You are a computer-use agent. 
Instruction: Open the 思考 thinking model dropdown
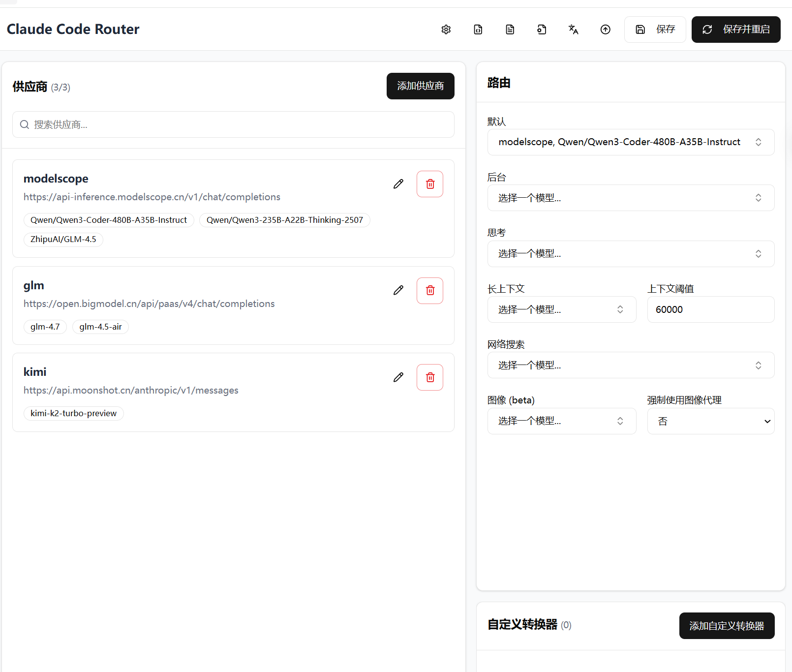coord(631,254)
